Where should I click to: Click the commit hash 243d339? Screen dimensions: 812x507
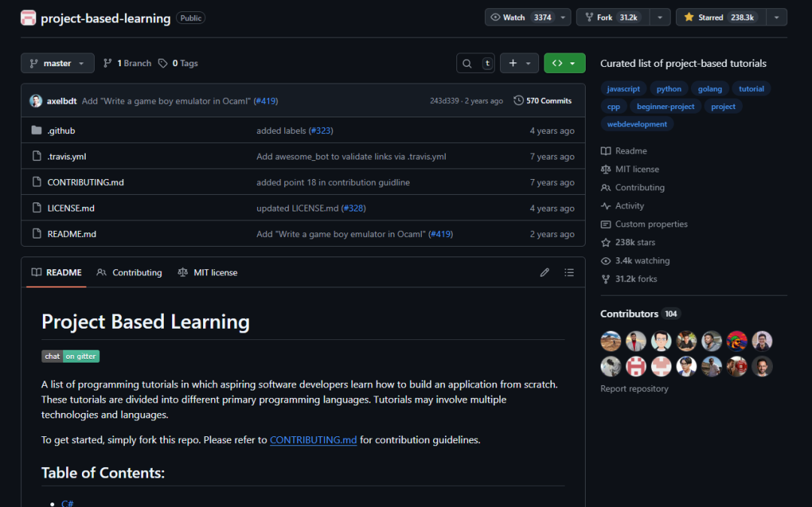coord(444,101)
